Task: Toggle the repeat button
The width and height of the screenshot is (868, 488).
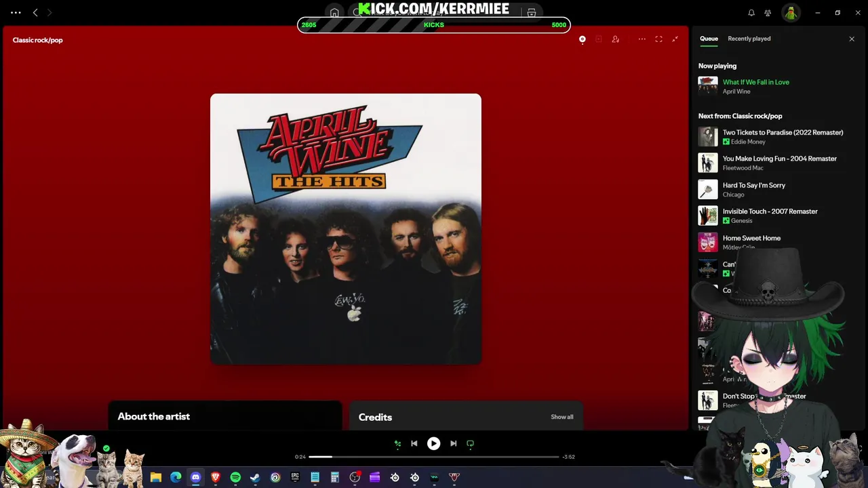Action: (470, 444)
